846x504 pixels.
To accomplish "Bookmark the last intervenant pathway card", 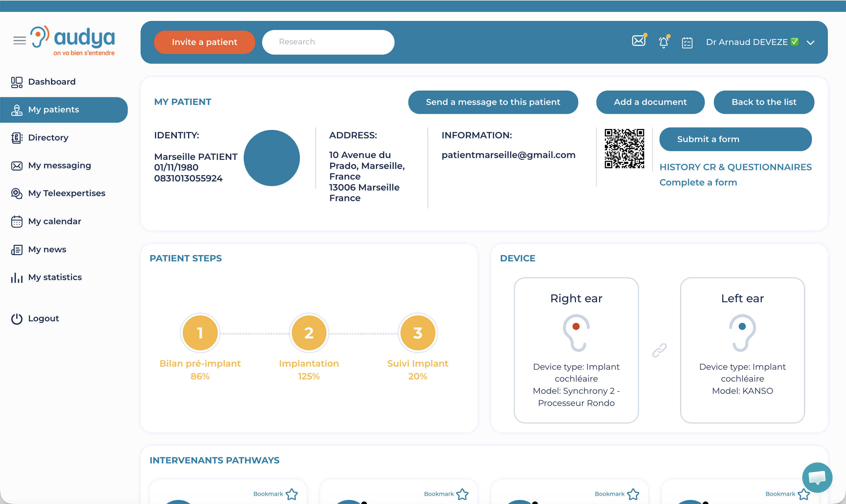I will pyautogui.click(x=803, y=495).
